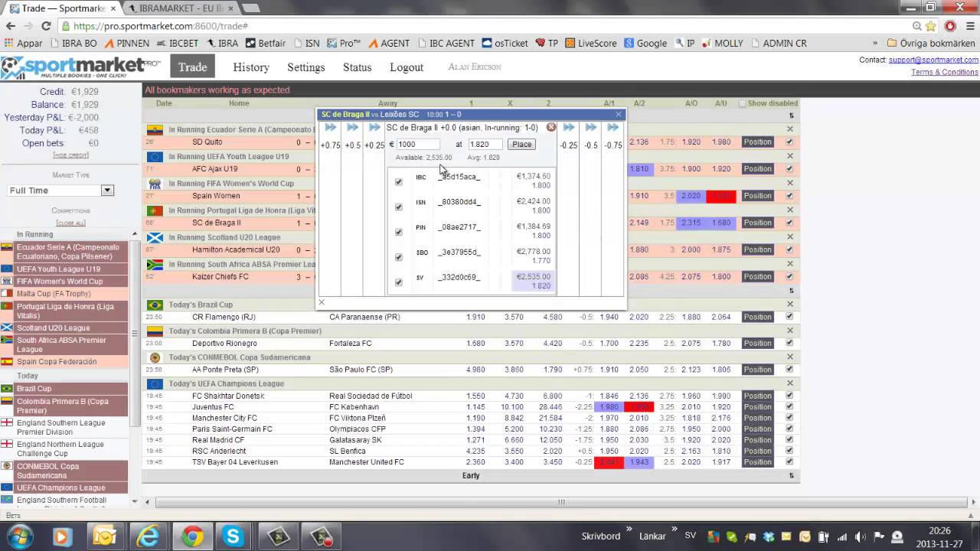
Task: Remove the Ecuador Serie A competition group
Action: click(790, 129)
